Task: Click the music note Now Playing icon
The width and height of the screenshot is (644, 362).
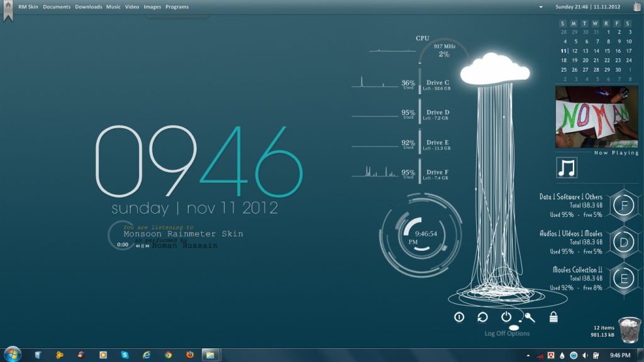Action: (x=567, y=168)
